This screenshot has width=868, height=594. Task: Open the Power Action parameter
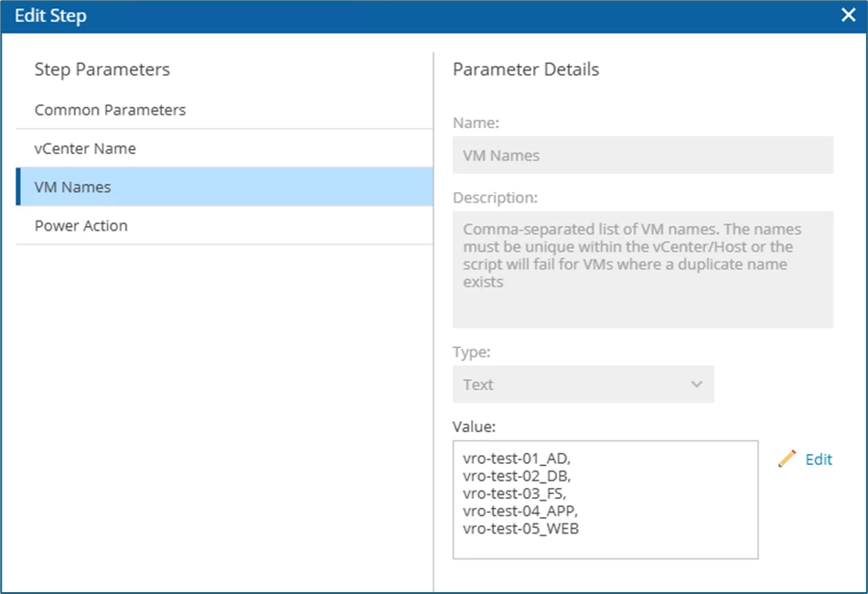tap(81, 225)
